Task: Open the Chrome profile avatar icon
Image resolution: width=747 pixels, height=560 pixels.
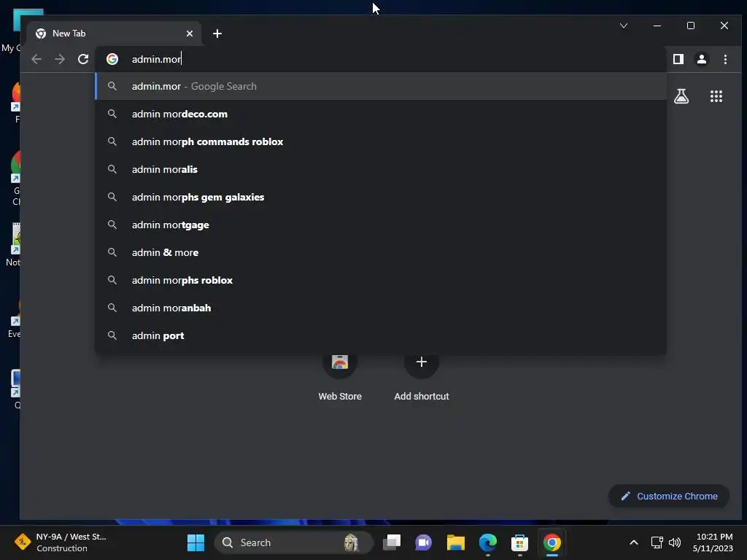Action: click(x=702, y=59)
